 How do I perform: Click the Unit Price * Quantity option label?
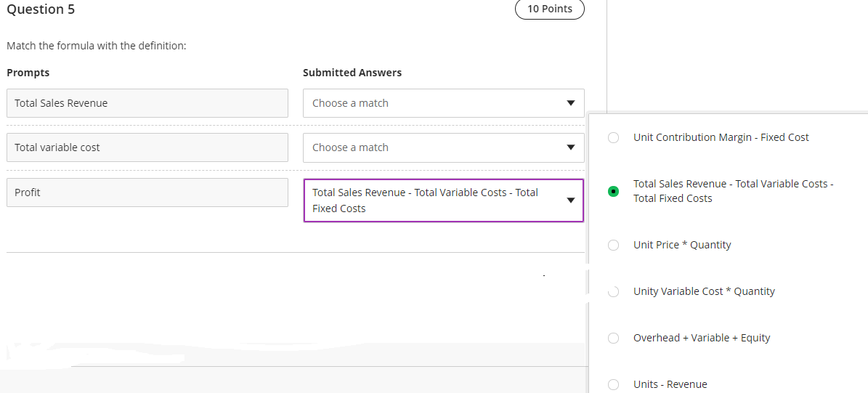click(682, 245)
